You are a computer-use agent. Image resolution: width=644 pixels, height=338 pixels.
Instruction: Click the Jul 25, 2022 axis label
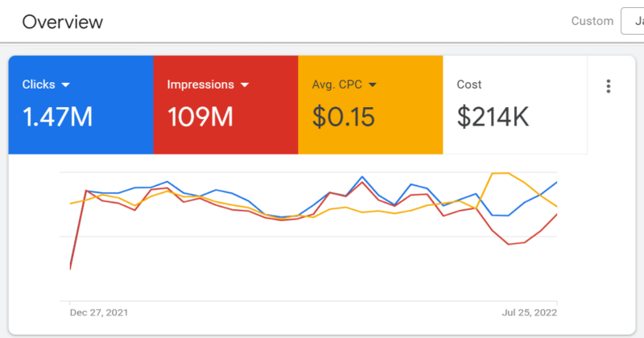529,311
